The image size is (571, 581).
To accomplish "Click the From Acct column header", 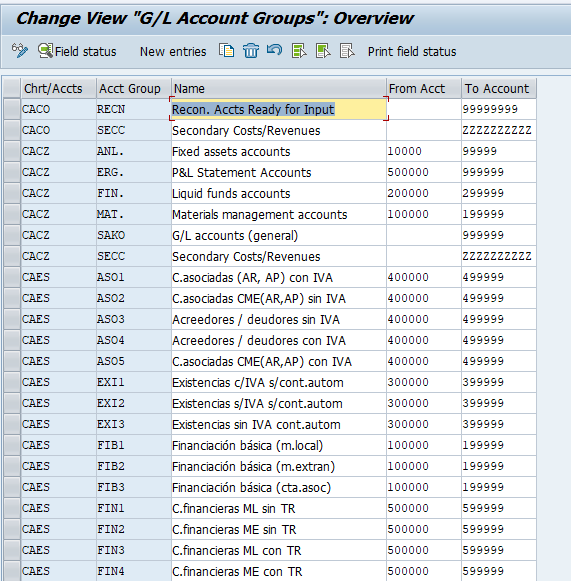I will point(424,88).
